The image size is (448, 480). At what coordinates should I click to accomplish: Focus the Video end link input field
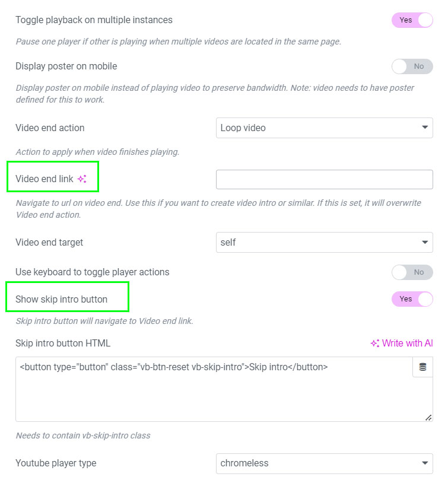click(x=324, y=179)
